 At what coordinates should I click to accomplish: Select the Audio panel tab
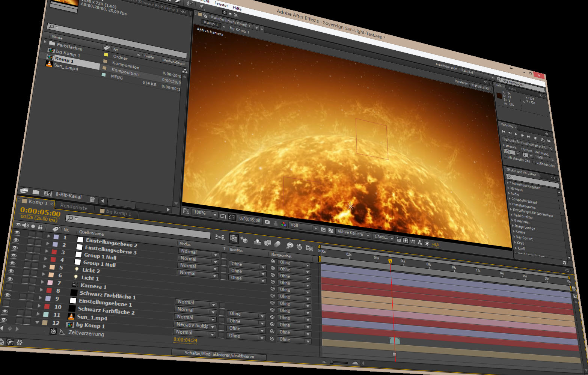(512, 89)
